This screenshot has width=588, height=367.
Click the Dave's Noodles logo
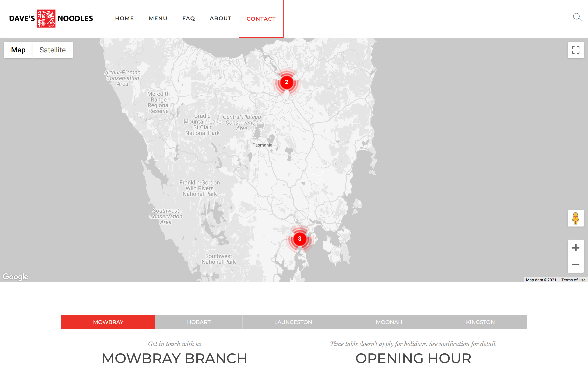51,18
